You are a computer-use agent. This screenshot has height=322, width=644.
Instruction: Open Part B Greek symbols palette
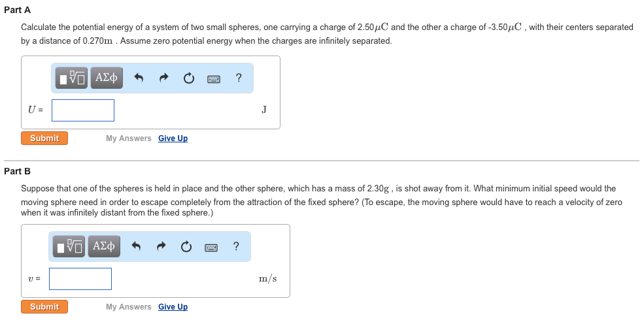[x=104, y=246]
